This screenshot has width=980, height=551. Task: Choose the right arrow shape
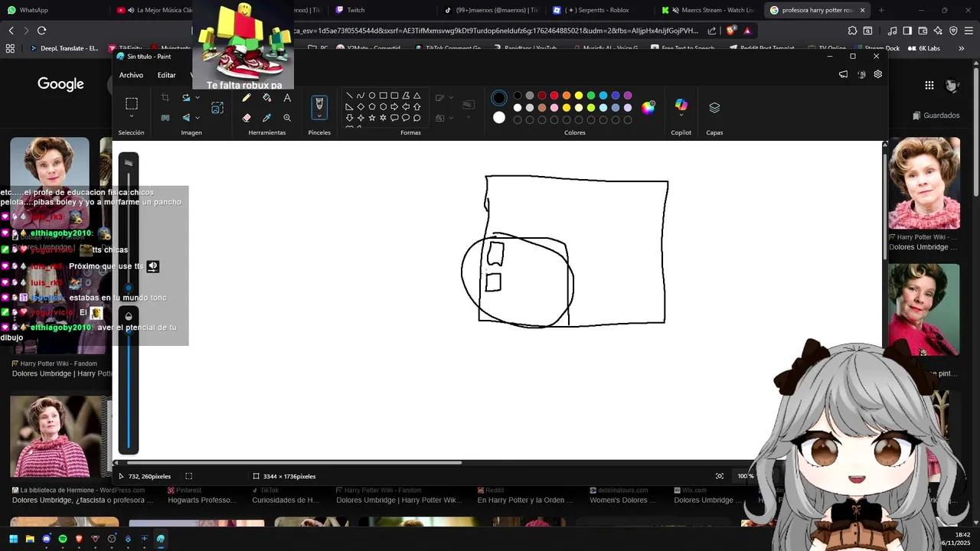point(394,106)
